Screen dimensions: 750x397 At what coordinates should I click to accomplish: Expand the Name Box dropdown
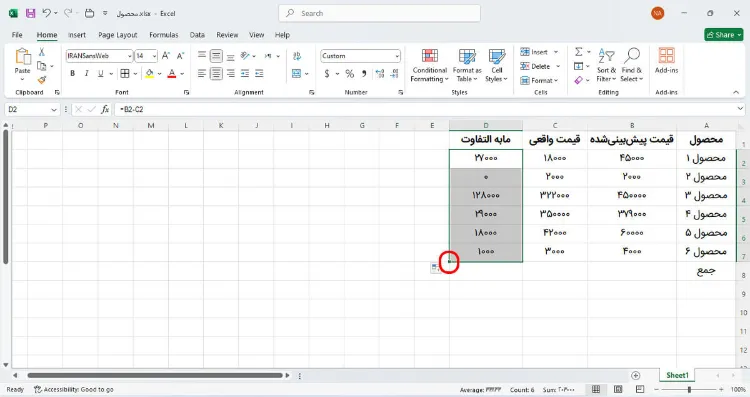point(54,110)
